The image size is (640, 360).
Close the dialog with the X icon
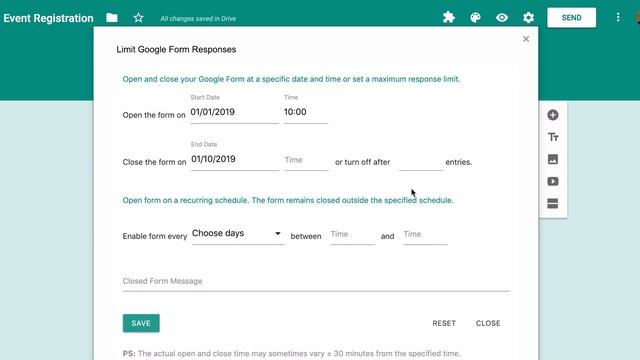[526, 39]
